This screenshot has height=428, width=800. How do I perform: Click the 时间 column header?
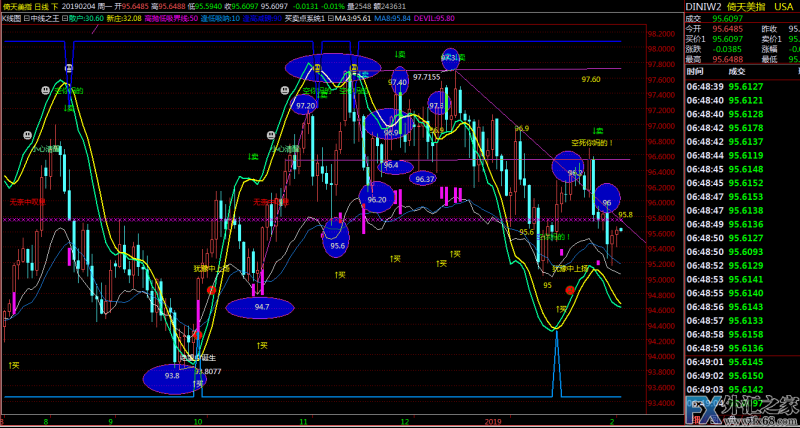coord(697,72)
